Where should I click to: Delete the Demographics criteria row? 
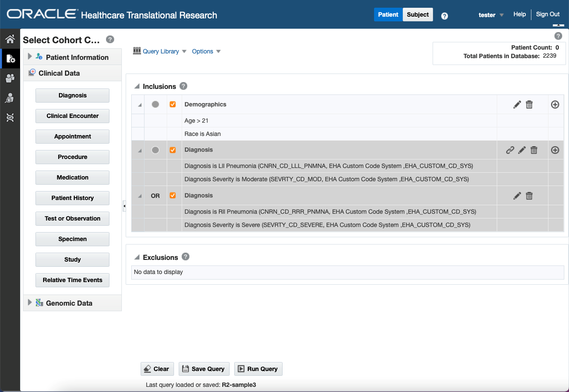click(529, 104)
